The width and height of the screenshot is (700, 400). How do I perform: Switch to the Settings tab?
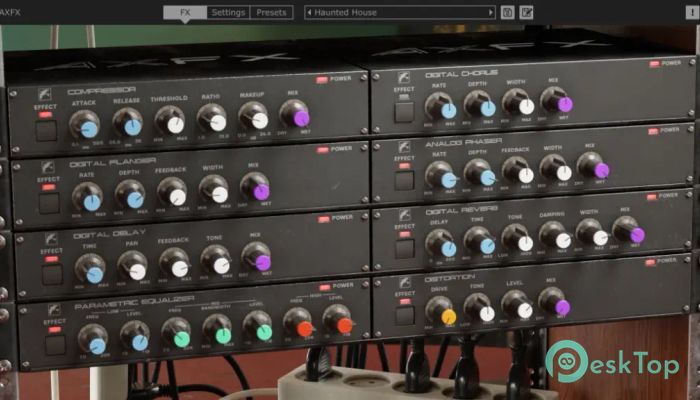coord(228,13)
